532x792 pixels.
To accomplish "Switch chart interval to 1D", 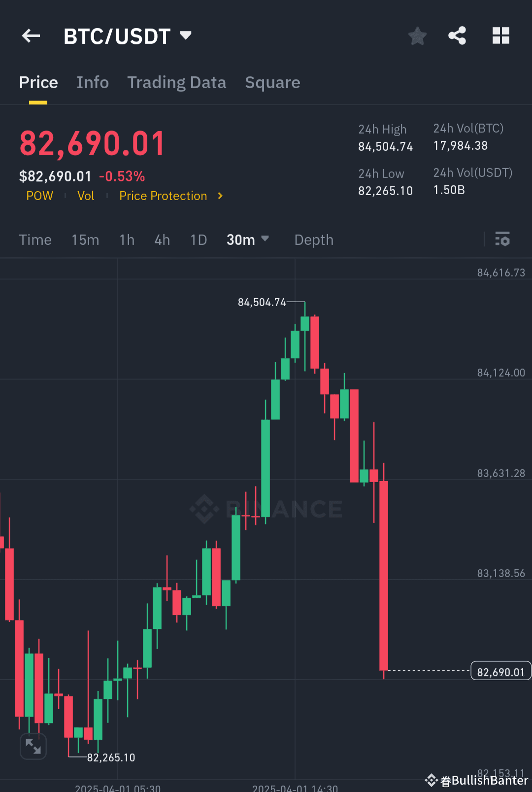I will click(198, 240).
